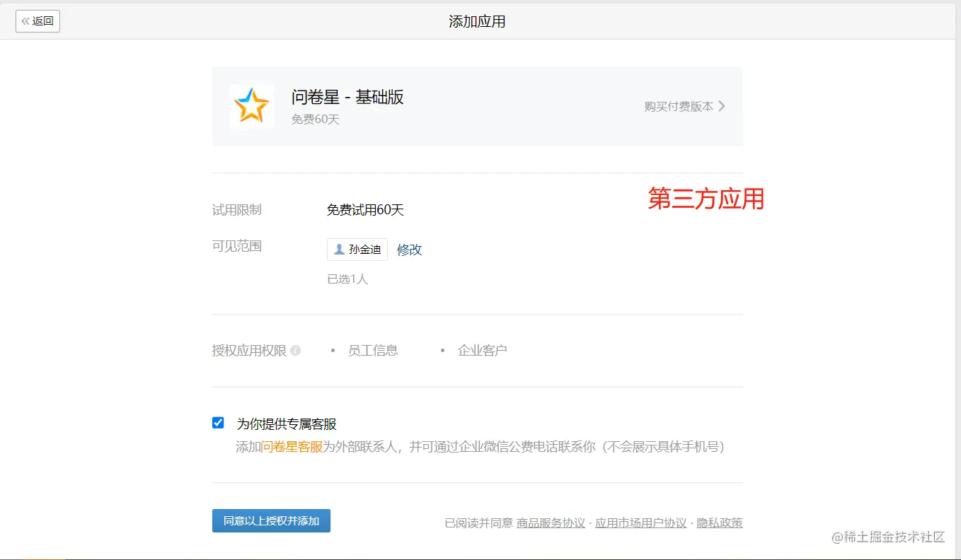Click the person icon in 孙金迪 tag
The height and width of the screenshot is (560, 961).
(x=339, y=250)
